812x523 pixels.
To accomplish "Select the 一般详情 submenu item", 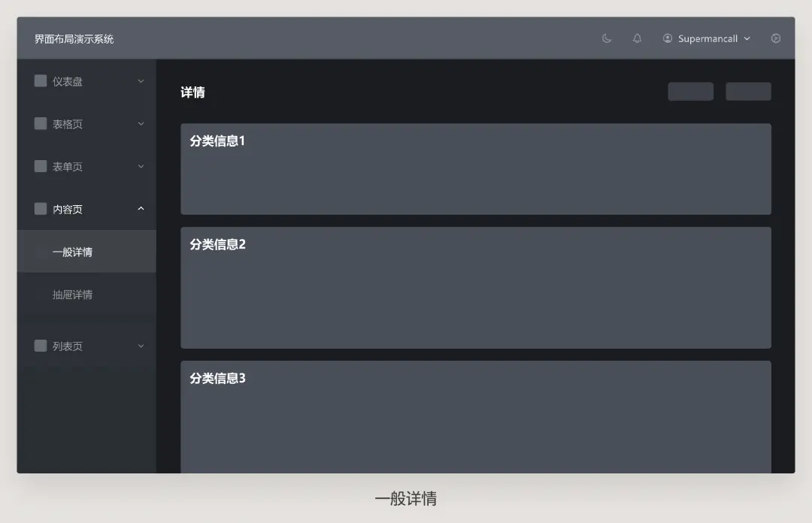I will pos(86,252).
